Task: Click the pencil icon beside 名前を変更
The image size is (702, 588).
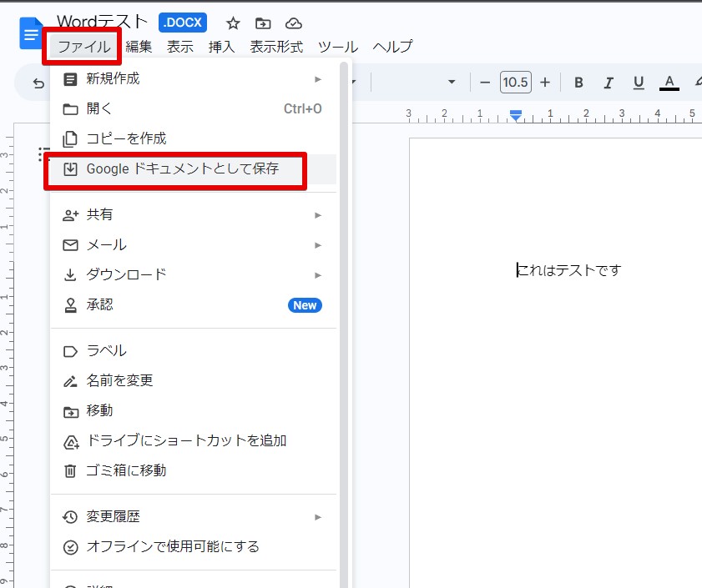Action: point(70,381)
